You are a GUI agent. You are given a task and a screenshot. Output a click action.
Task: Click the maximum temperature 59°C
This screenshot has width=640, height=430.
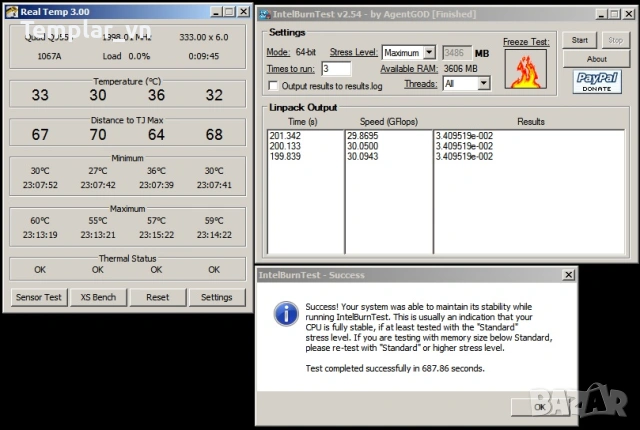click(x=214, y=221)
